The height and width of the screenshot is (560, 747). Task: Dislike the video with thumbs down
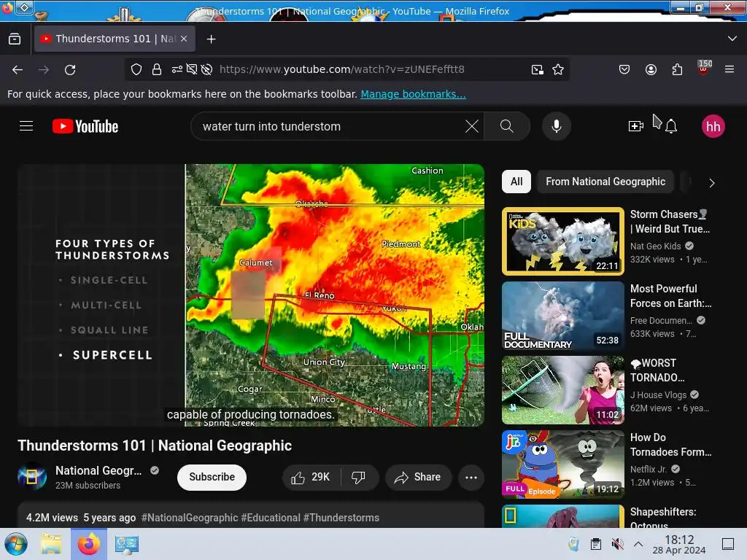359,477
